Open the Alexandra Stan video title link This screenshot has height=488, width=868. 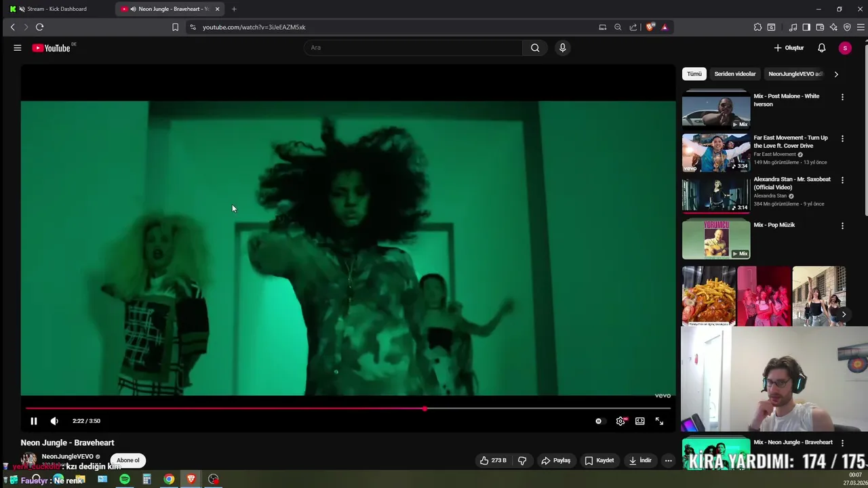[x=792, y=183]
